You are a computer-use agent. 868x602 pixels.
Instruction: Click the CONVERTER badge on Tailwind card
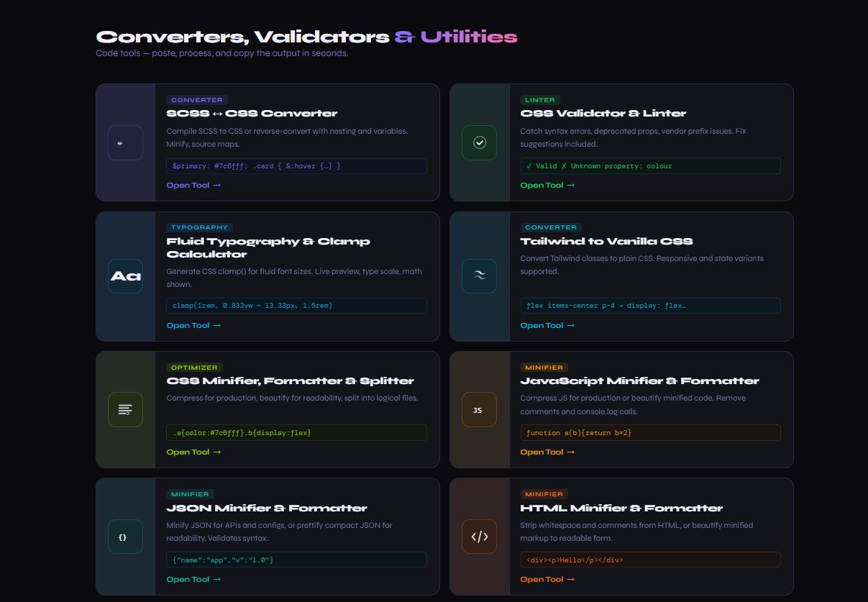tap(551, 227)
